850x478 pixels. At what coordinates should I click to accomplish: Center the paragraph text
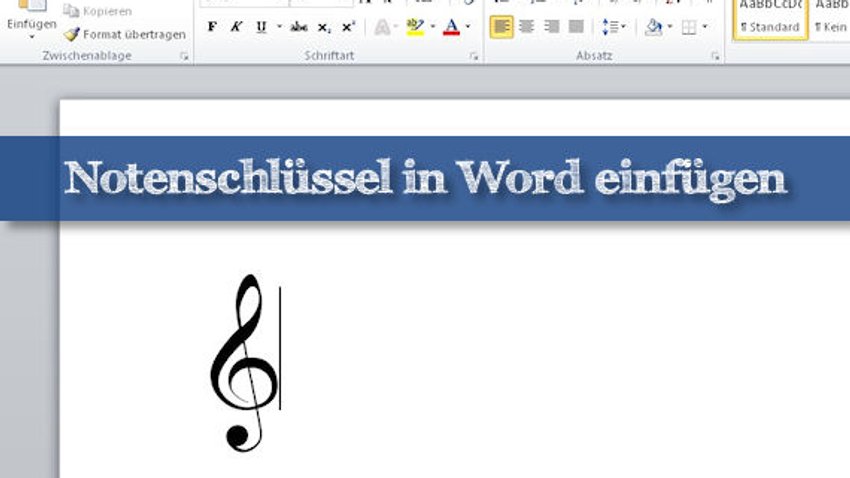pyautogui.click(x=526, y=27)
